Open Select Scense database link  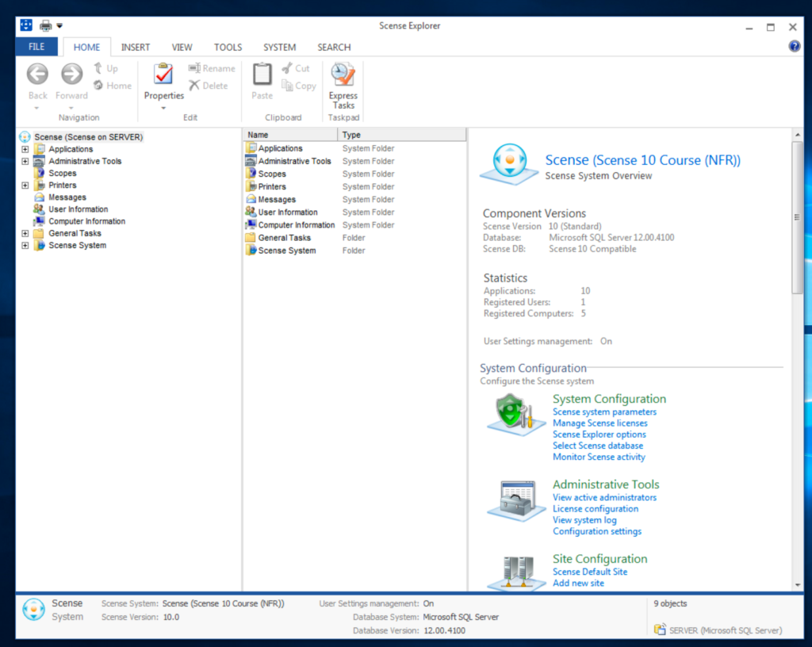[598, 446]
